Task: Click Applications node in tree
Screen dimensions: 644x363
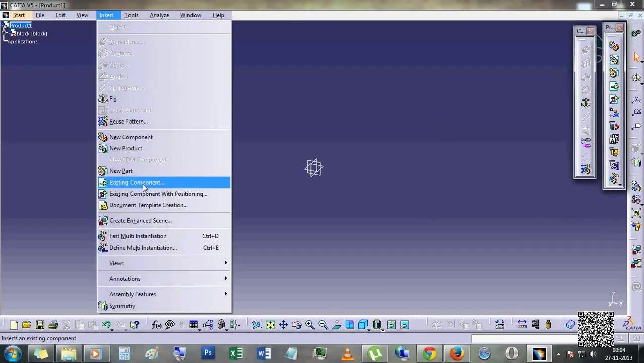Action: 22,42
